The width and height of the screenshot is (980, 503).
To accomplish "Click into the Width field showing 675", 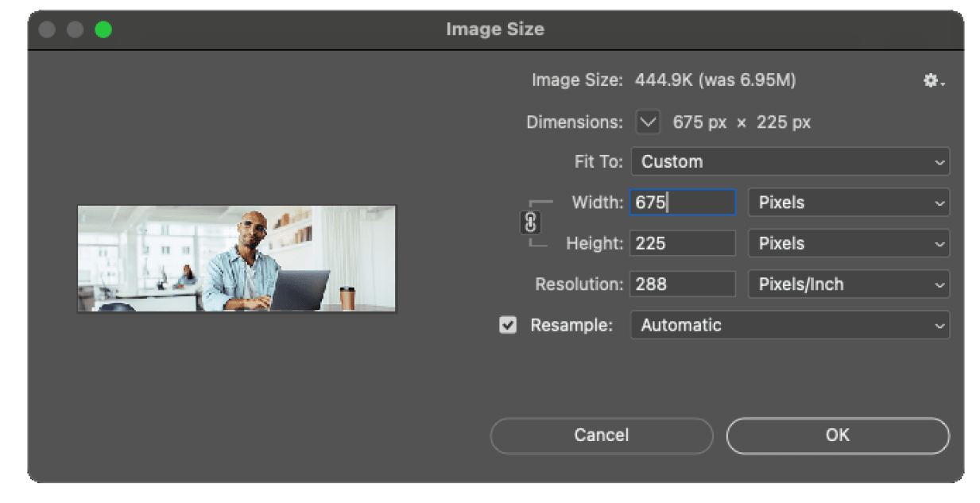I will click(682, 203).
